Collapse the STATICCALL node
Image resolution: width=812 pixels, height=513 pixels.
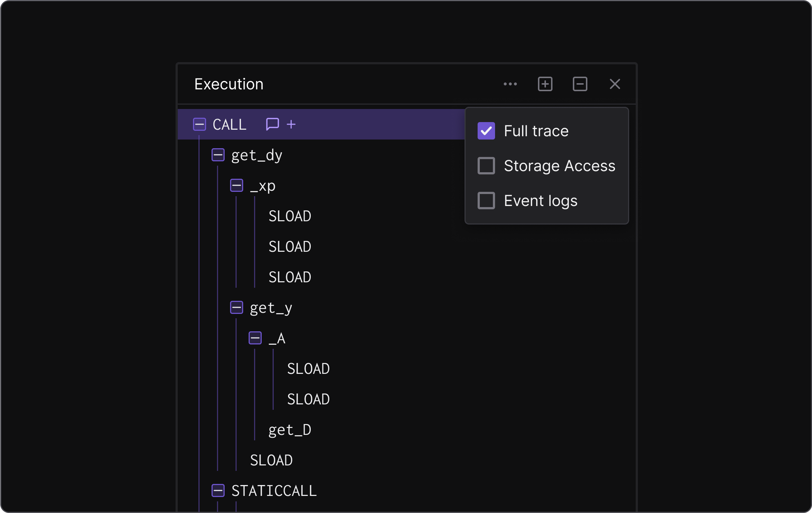[218, 491]
